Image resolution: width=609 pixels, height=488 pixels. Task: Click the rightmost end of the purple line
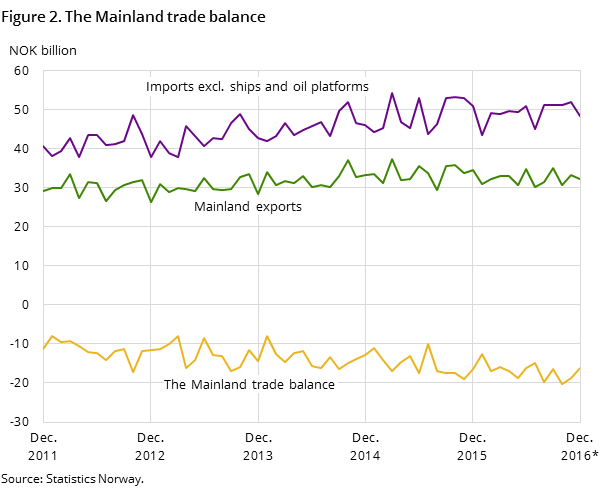coord(580,116)
